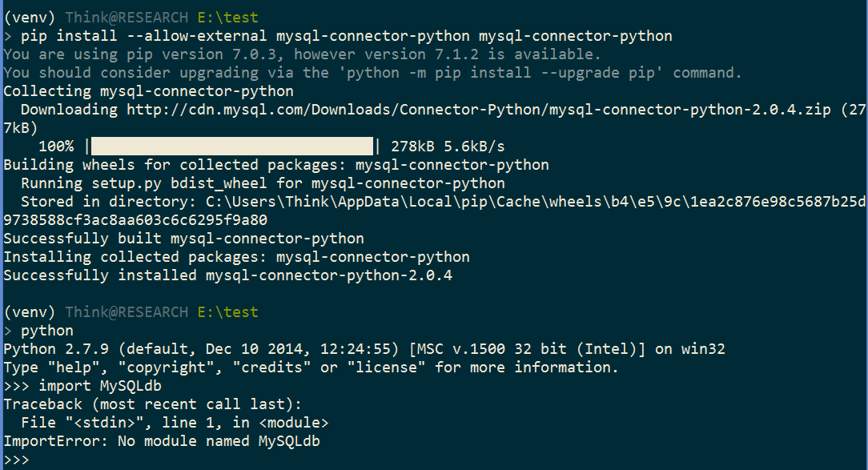Click the pip upgrade suggestion command text
The image size is (868, 470).
[x=504, y=73]
